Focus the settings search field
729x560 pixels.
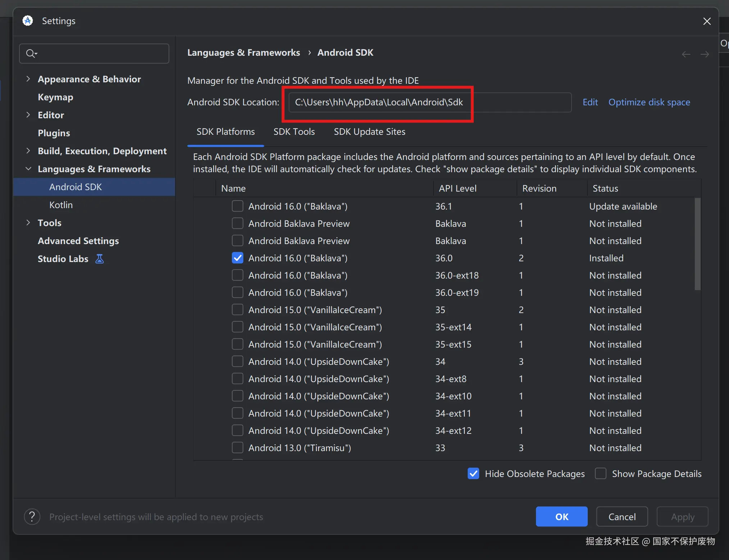click(x=94, y=54)
